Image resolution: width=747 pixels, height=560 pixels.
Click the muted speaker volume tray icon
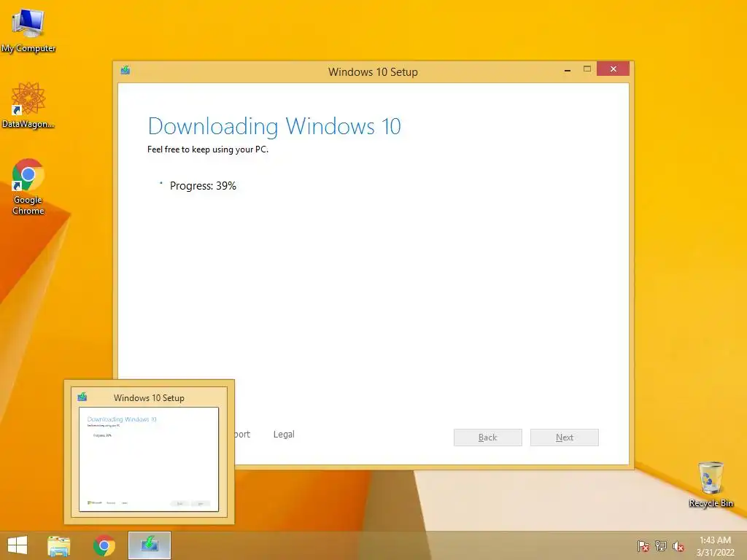click(x=678, y=546)
